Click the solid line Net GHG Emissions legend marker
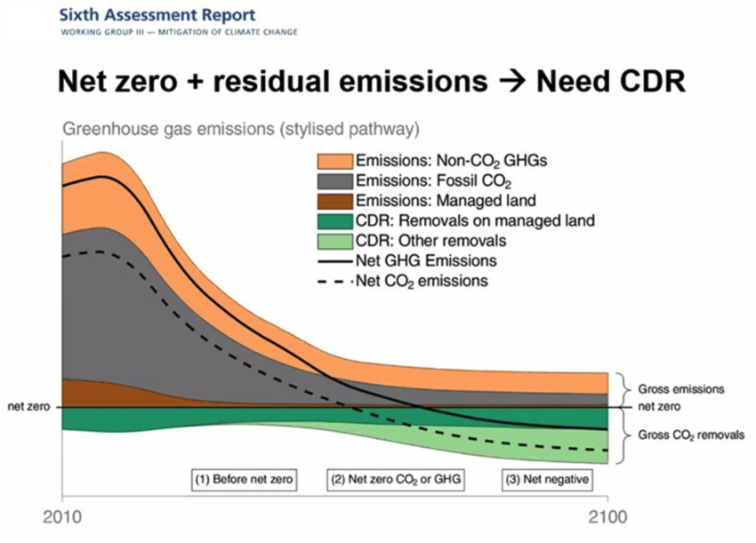Image resolution: width=756 pixels, height=543 pixels. point(335,261)
